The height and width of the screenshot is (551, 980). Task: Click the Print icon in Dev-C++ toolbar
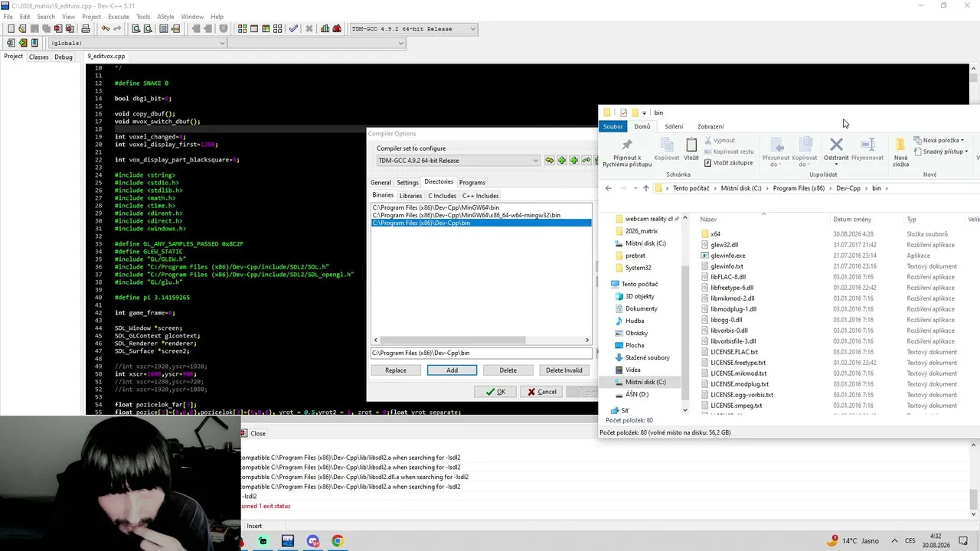(86, 29)
